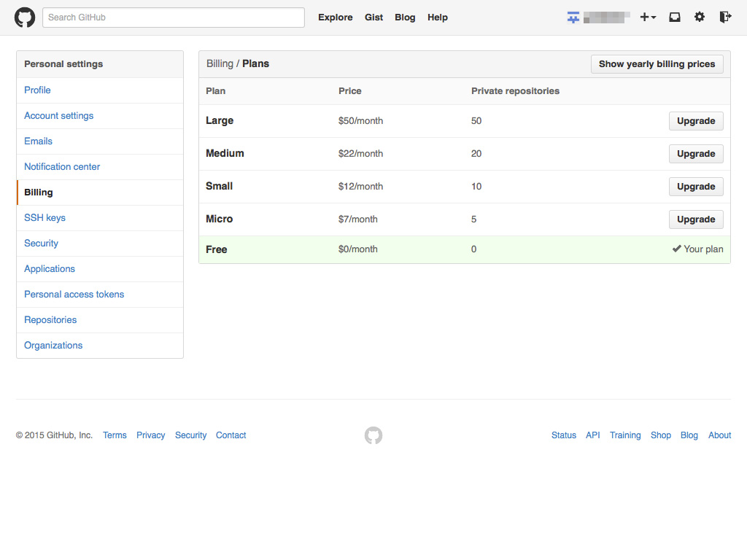Expand the plus create-new dropdown
Image resolution: width=747 pixels, height=560 pixels.
tap(648, 17)
